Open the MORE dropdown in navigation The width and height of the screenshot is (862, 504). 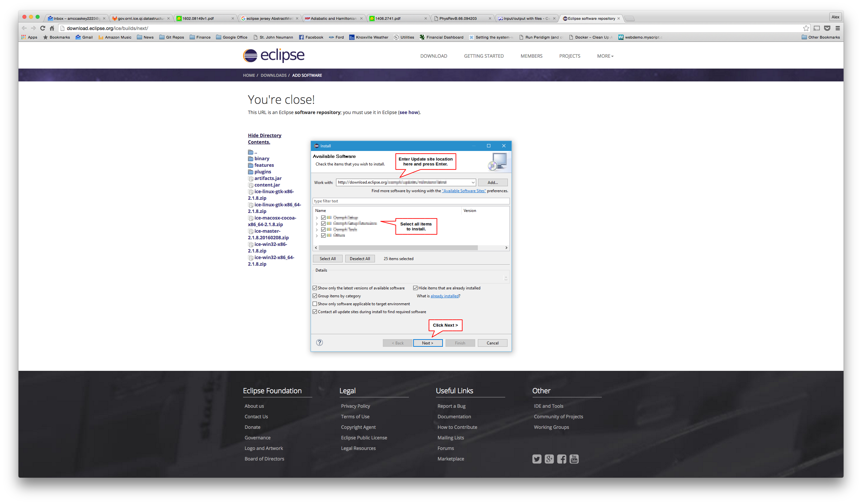(605, 56)
